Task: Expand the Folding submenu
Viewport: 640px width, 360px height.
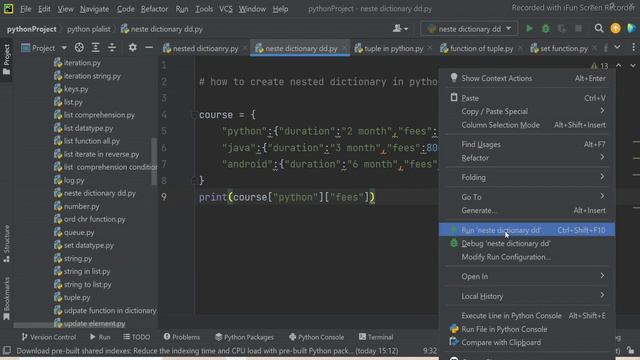Action: click(527, 177)
